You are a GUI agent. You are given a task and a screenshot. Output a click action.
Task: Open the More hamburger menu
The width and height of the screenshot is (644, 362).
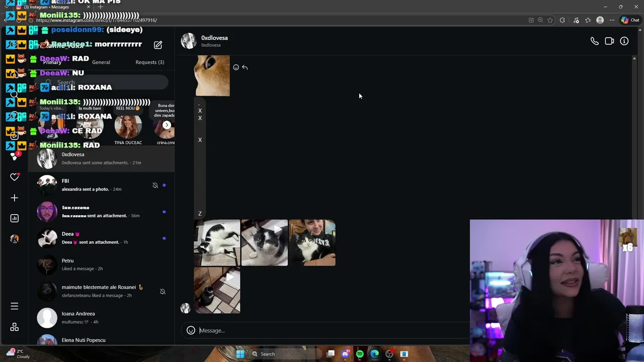pos(15,306)
